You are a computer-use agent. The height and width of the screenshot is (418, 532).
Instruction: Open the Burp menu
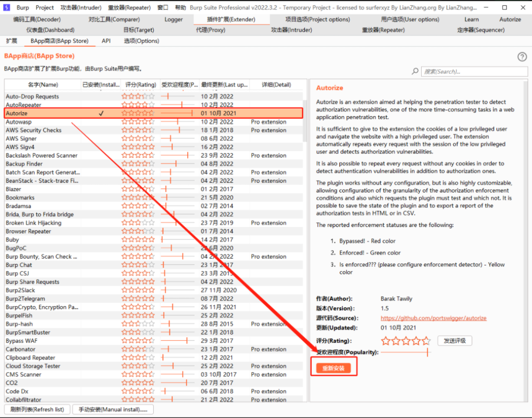(x=23, y=7)
